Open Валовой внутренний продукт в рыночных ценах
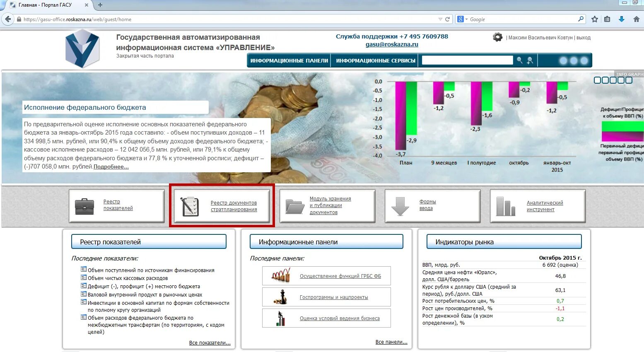This screenshot has width=644, height=352. pos(145,295)
